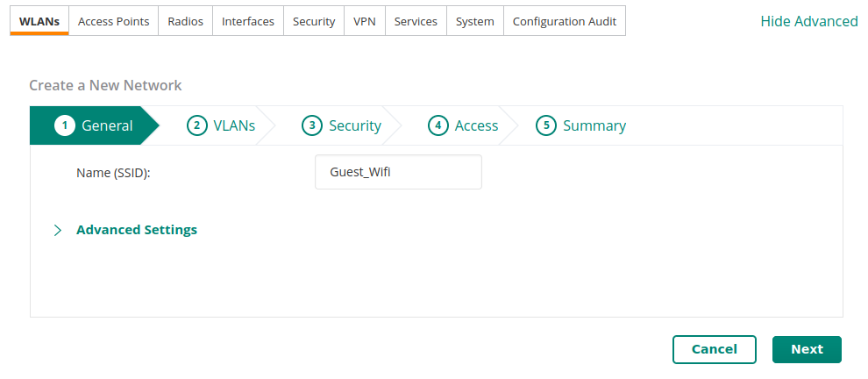The width and height of the screenshot is (868, 379).
Task: Open the Services tab
Action: (x=416, y=21)
